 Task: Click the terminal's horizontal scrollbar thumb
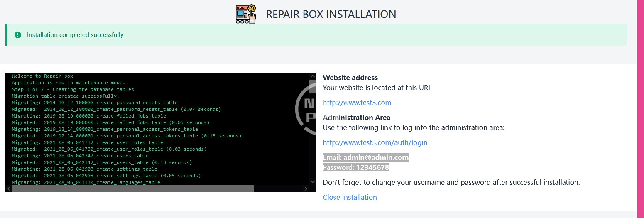point(133,189)
